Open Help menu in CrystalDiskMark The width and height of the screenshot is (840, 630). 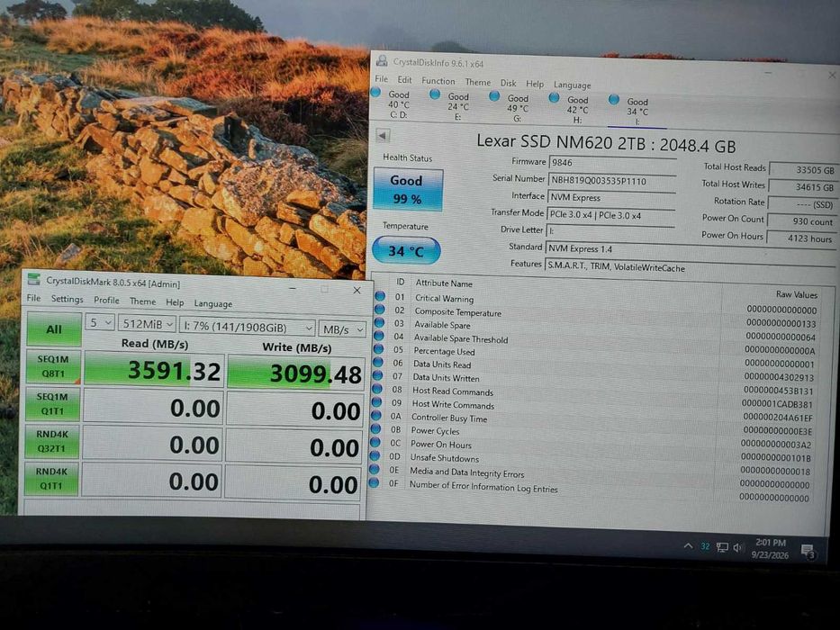pos(175,302)
